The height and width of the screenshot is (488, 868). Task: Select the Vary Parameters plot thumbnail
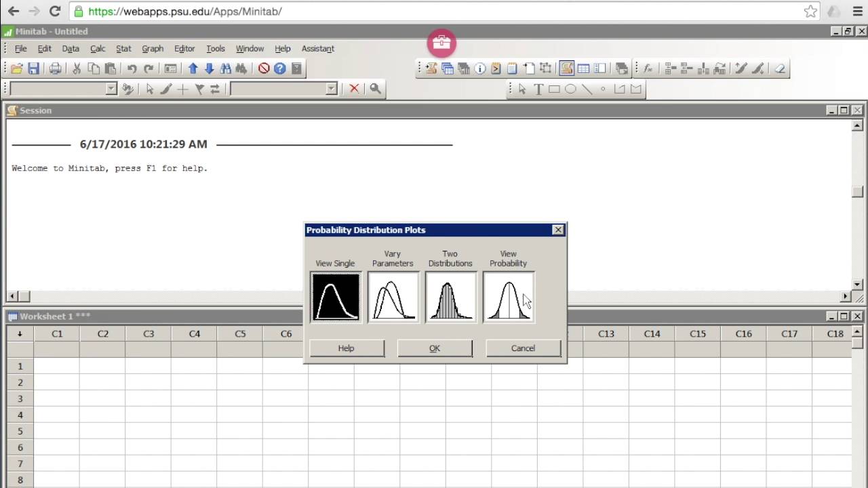393,297
